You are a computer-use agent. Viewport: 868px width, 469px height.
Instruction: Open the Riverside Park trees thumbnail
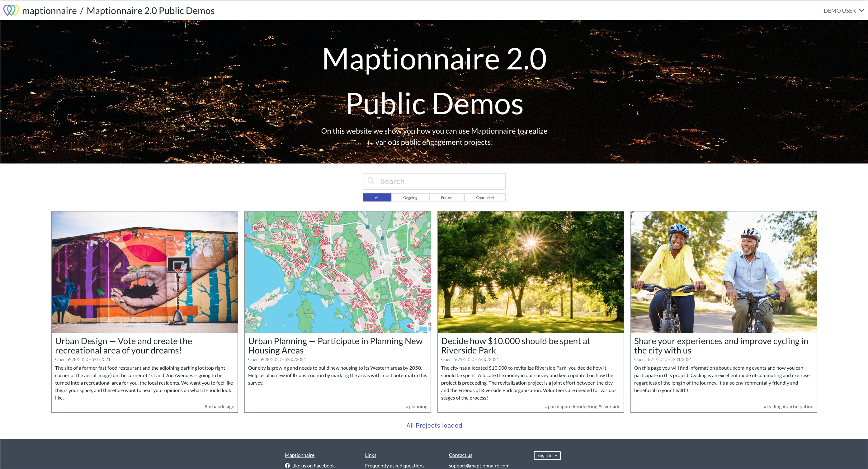click(x=531, y=272)
